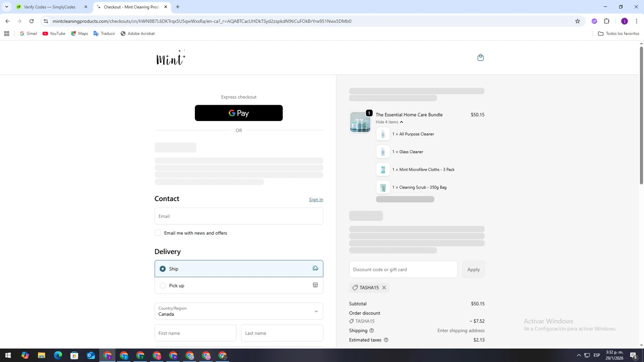This screenshot has height=362, width=644.
Task: Focus the Email input field
Action: pyautogui.click(x=239, y=216)
